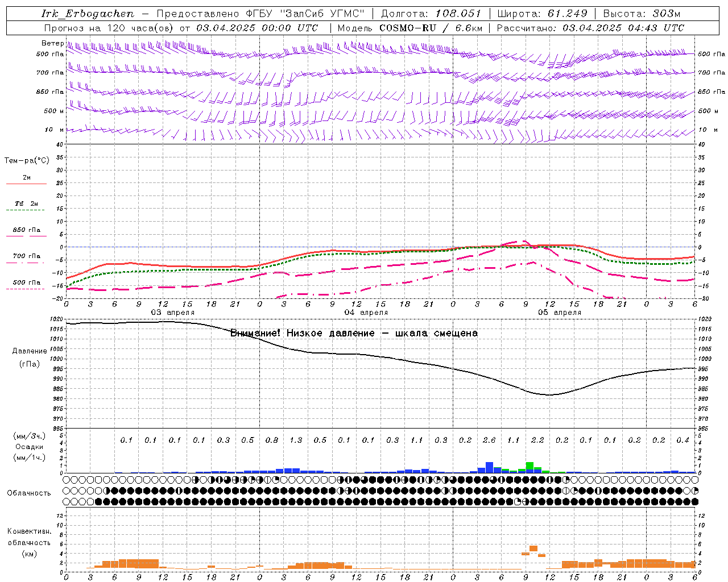Screen dimensions: 728x582
Task: Click the "700 гПа" temperature legend entry
Action: (27, 256)
